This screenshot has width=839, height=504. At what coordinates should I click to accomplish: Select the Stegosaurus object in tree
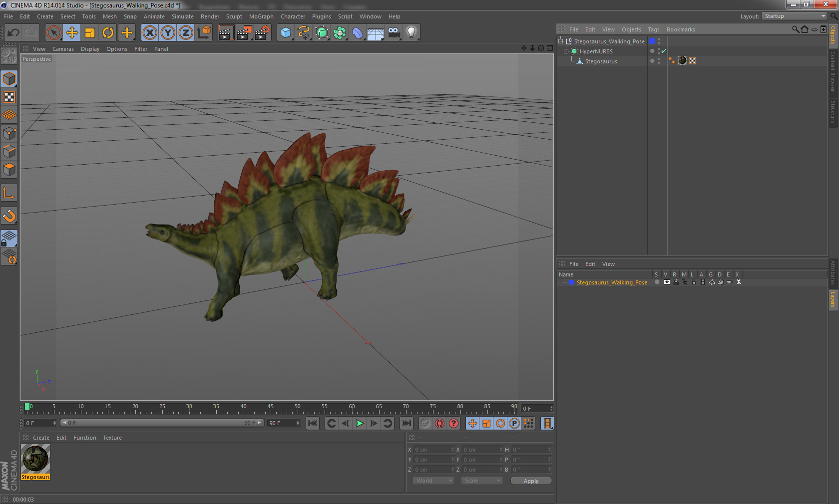601,61
